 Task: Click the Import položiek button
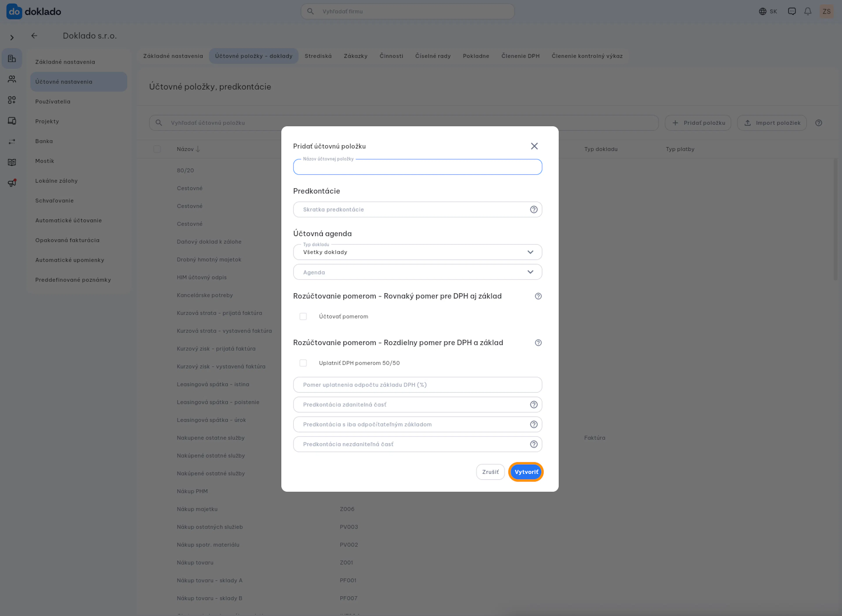pos(772,123)
